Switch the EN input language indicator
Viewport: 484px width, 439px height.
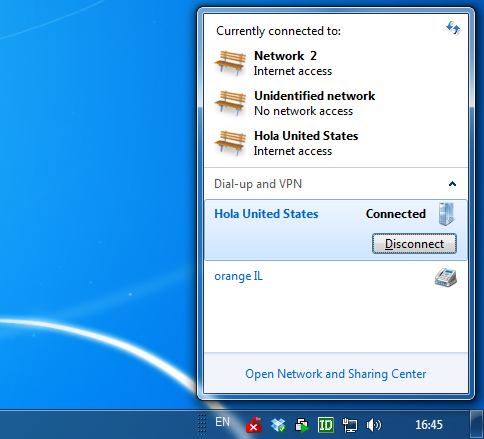pos(222,422)
